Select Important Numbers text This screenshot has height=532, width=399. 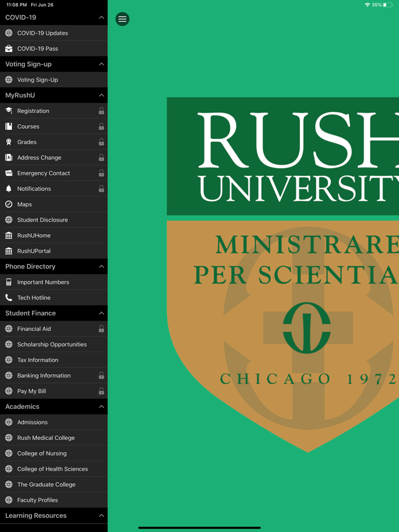point(43,282)
